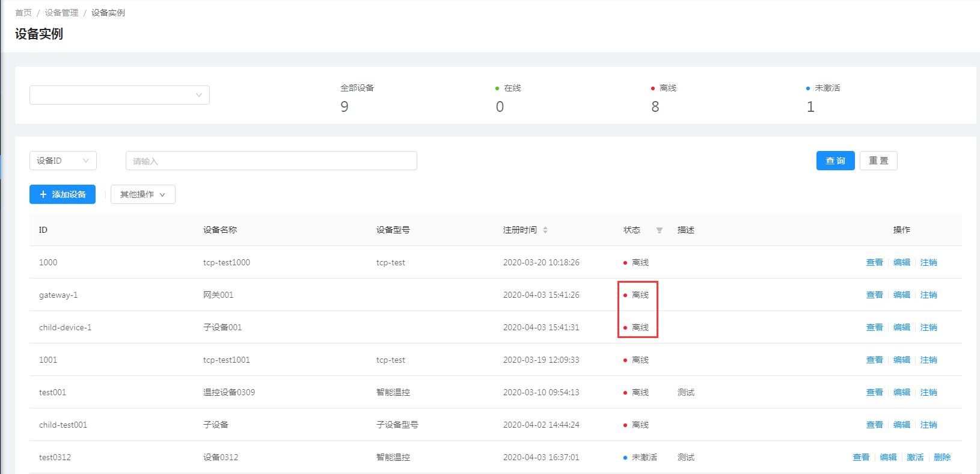Click 编辑 for child-test001 row
Screen dimensions: 980x474
(x=901, y=425)
